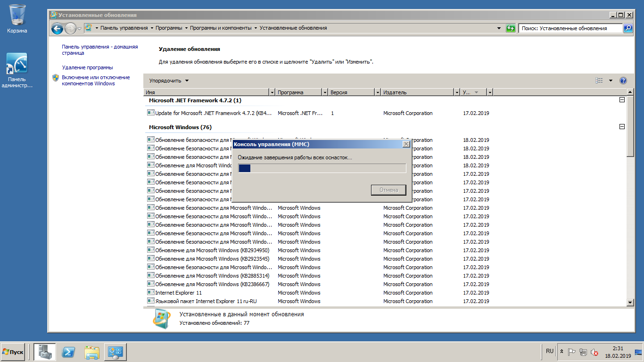Click the search magnifier icon
The height and width of the screenshot is (362, 644).
pyautogui.click(x=627, y=28)
